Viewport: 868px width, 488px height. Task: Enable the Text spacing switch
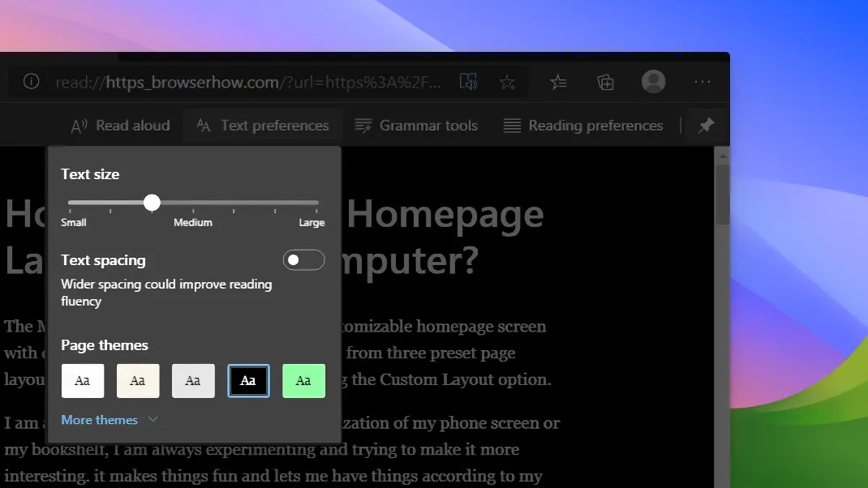303,259
